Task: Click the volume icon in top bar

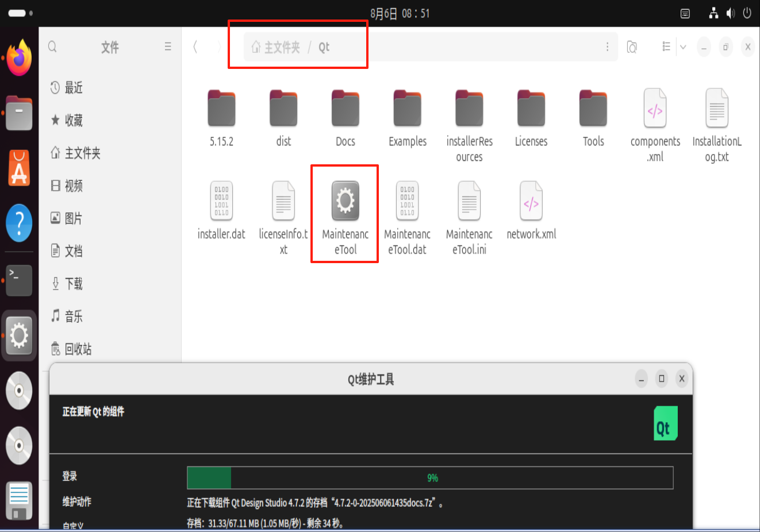Action: [730, 13]
